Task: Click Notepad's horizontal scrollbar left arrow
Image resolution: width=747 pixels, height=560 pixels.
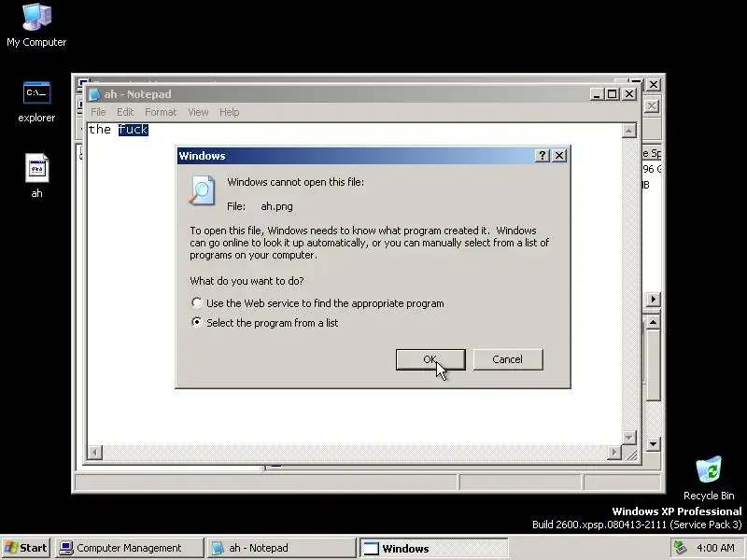Action: pyautogui.click(x=95, y=452)
